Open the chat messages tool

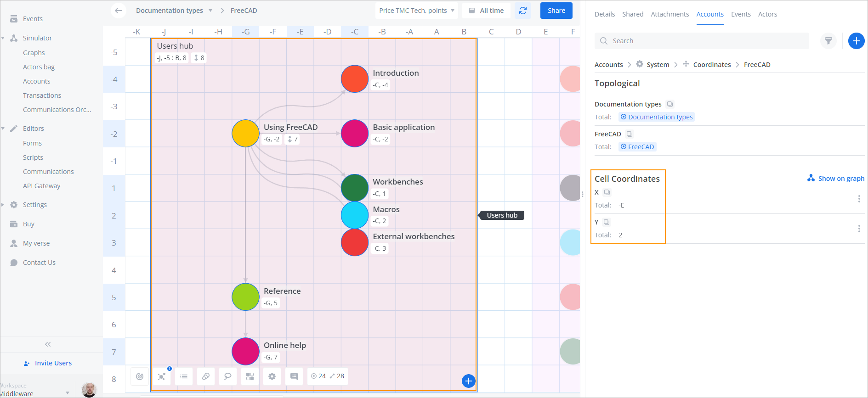tap(294, 376)
